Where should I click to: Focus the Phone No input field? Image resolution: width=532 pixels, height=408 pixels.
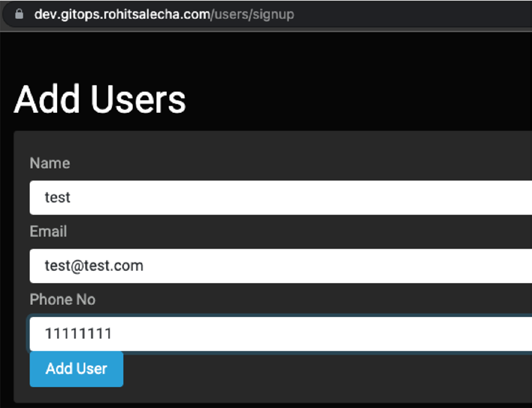click(x=281, y=334)
